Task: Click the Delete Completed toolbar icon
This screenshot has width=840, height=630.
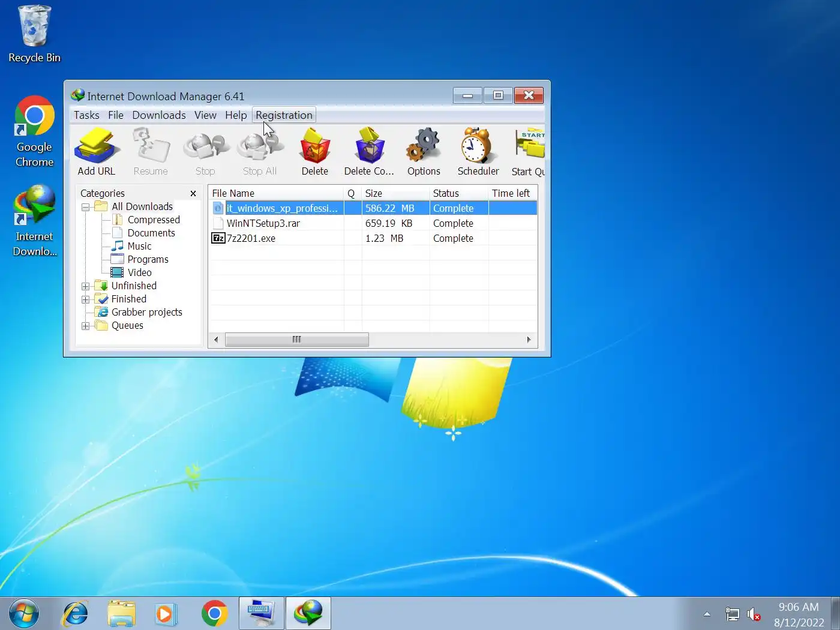Action: pos(369,152)
